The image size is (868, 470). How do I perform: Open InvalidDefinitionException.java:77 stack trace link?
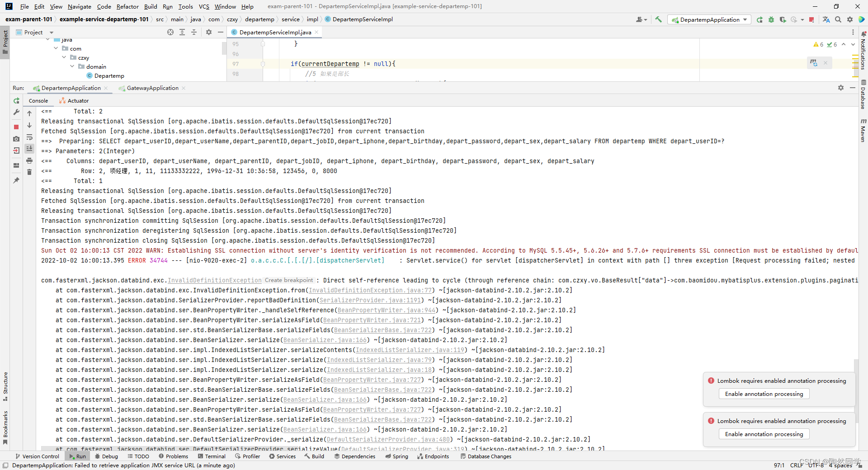(370, 290)
